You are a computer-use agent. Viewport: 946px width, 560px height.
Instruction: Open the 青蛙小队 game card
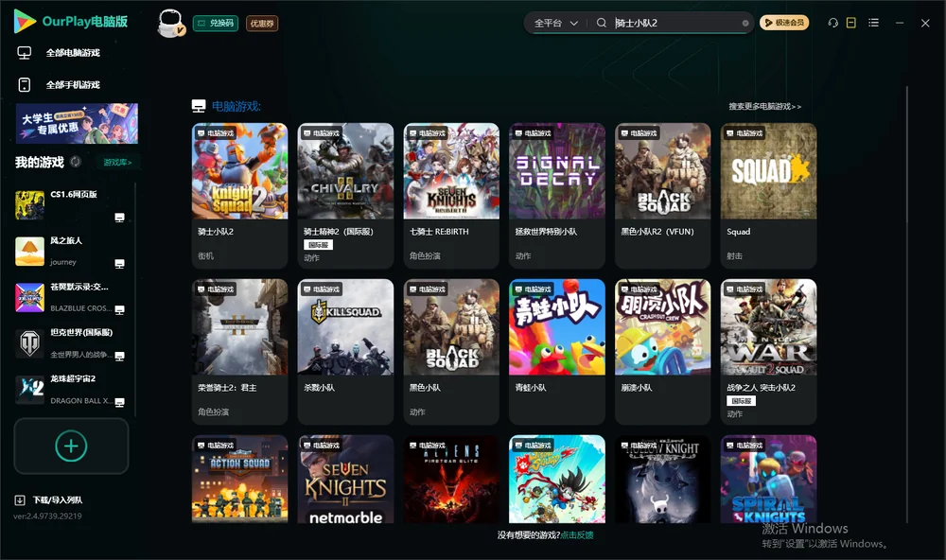(557, 352)
